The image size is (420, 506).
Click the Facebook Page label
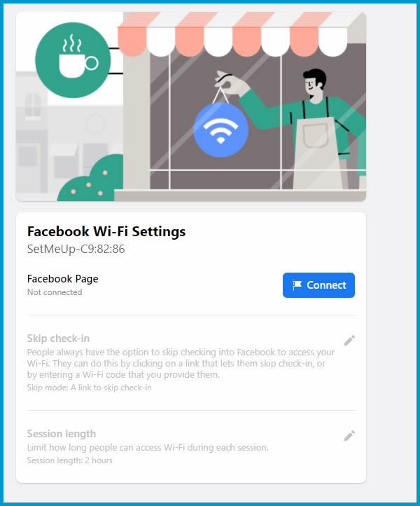coord(62,279)
